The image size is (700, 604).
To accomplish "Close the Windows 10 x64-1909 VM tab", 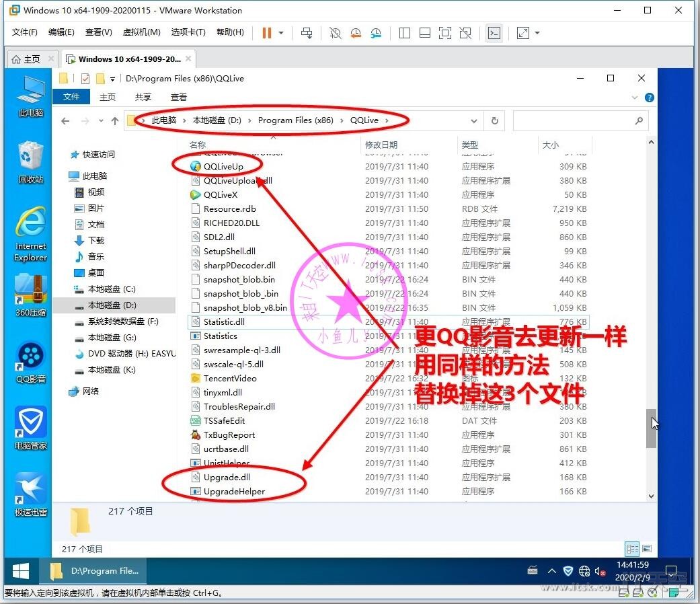I will (x=188, y=59).
